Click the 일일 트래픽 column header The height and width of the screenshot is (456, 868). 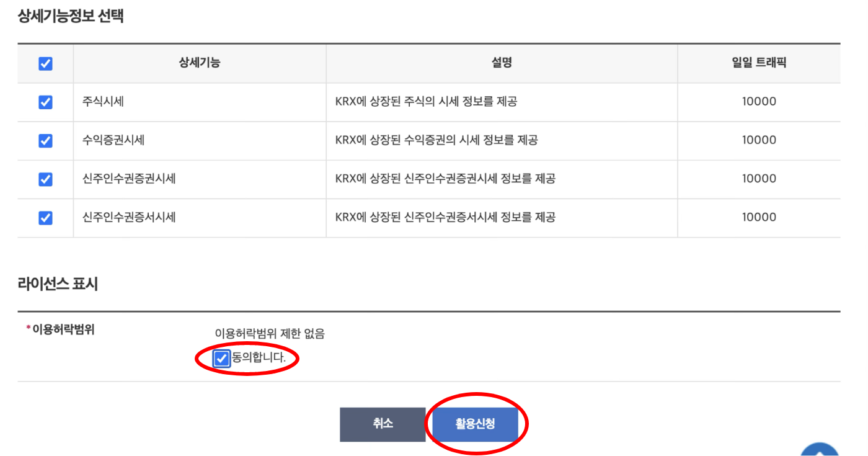point(758,63)
